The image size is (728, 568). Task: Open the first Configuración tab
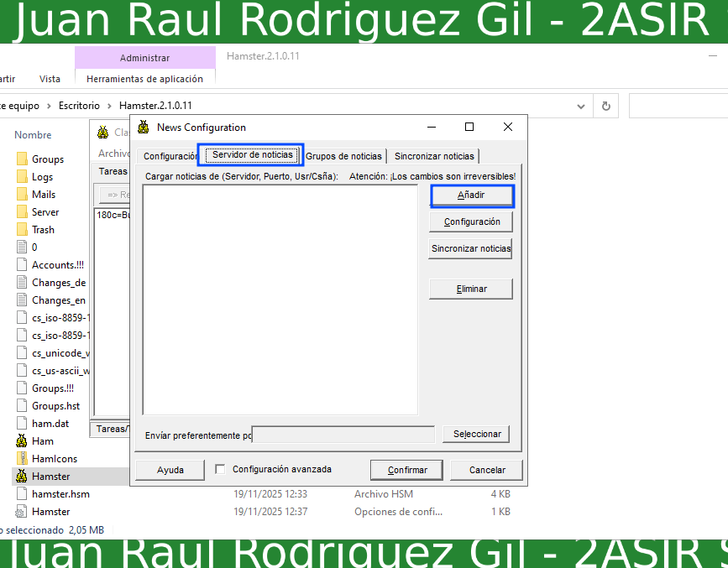pyautogui.click(x=169, y=156)
